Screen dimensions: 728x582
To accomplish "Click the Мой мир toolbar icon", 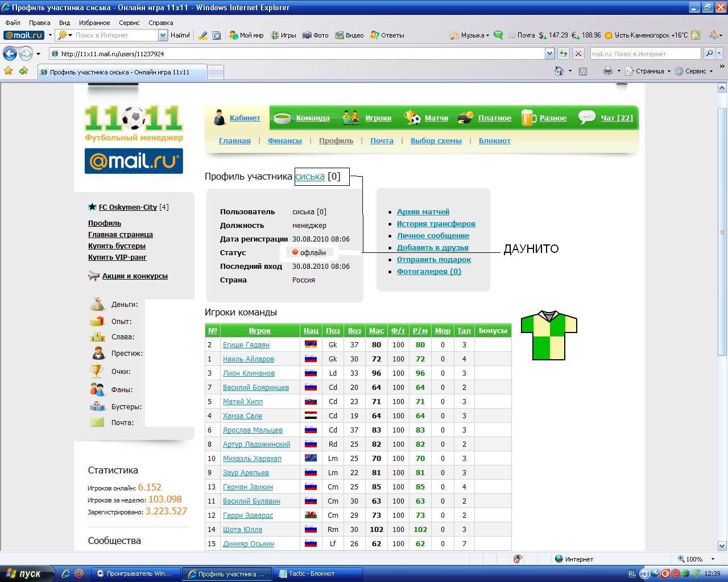I will pos(233,35).
